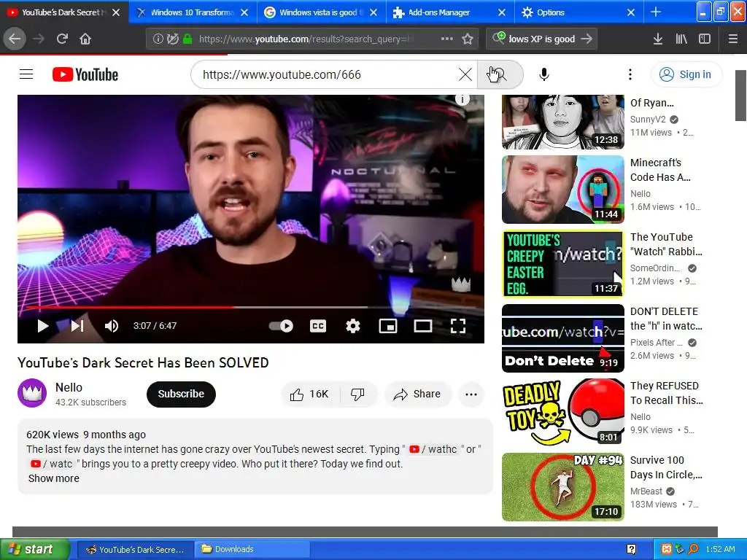Viewport: 747px width, 560px height.
Task: Go to Firefox home page icon
Action: [85, 39]
